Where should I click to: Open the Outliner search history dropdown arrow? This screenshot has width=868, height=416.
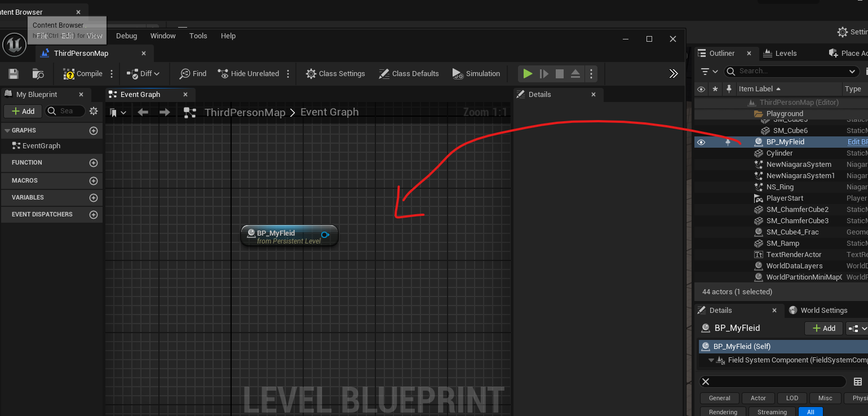click(x=852, y=72)
